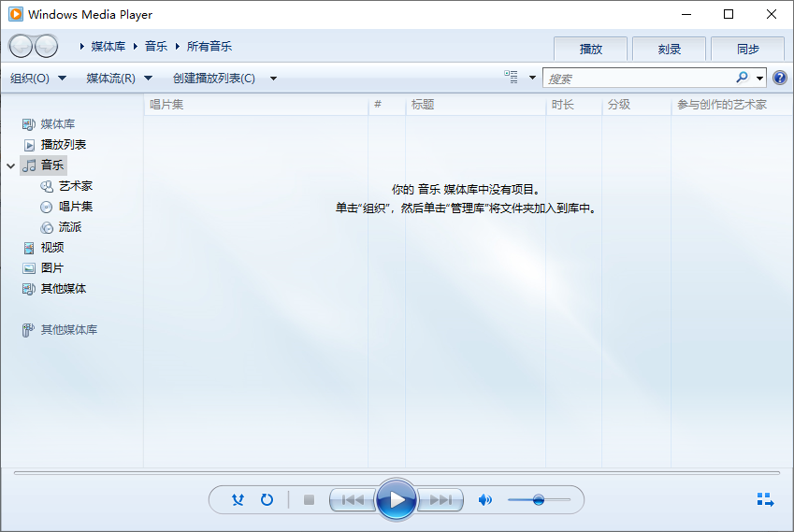Image resolution: width=794 pixels, height=532 pixels.
Task: Switch to the 同步 tab
Action: coord(747,50)
